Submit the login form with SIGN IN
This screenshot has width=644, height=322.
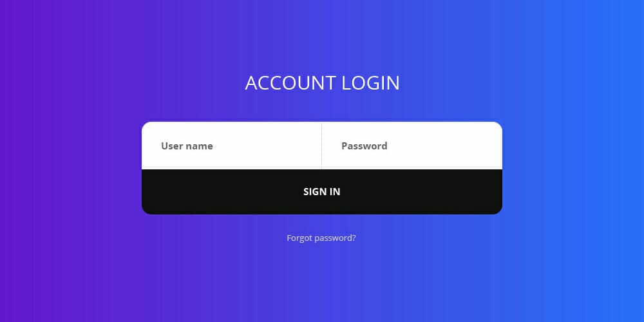[322, 192]
